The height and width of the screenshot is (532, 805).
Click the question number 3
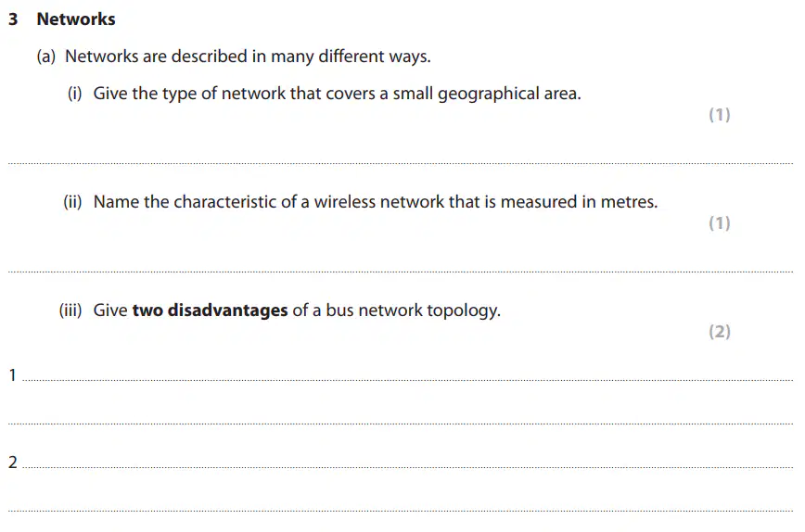coord(13,19)
